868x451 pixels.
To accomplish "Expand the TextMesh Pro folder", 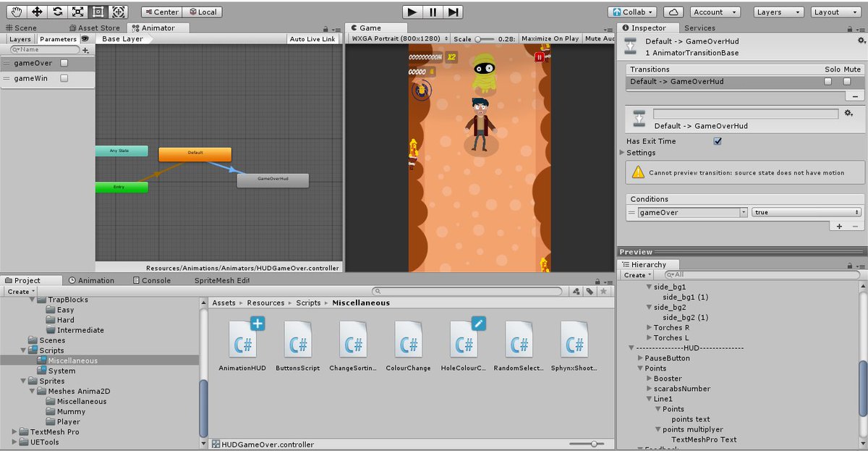I will tap(14, 431).
